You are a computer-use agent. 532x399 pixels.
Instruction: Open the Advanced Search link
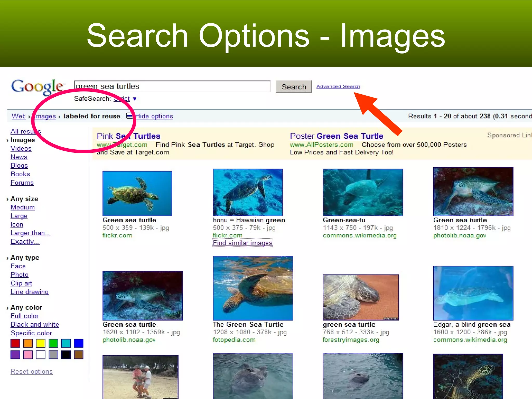pyautogui.click(x=338, y=87)
